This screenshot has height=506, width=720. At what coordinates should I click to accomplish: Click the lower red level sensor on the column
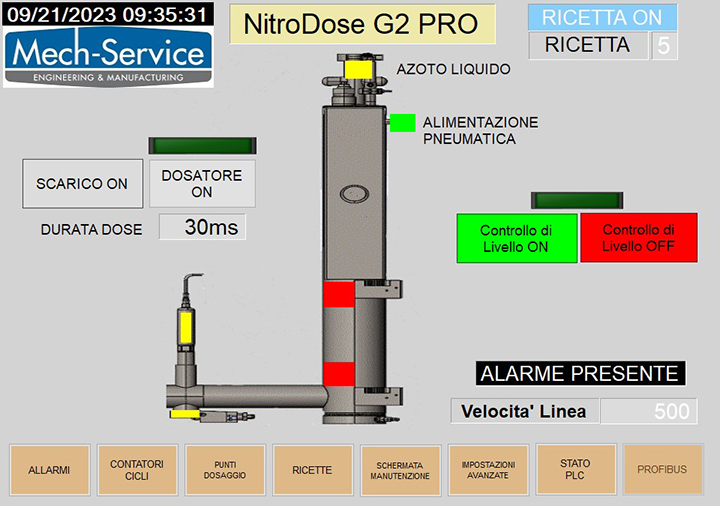[x=338, y=373]
